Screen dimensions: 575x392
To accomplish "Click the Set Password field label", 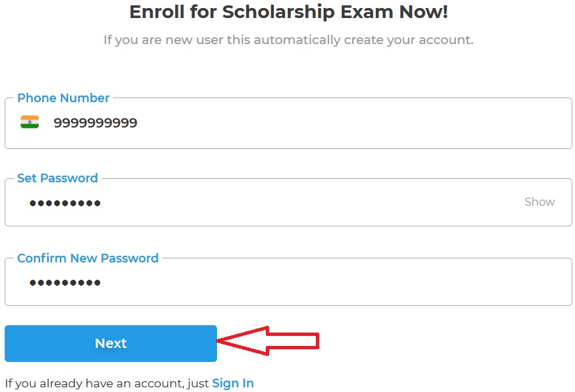I will tap(57, 178).
